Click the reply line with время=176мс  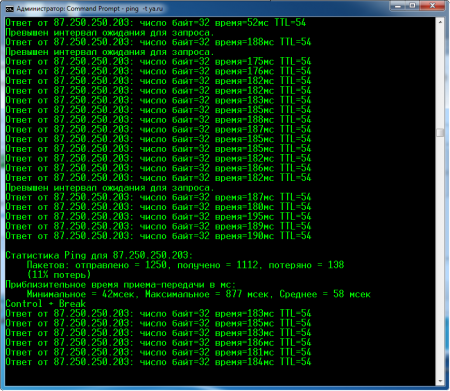tap(158, 71)
